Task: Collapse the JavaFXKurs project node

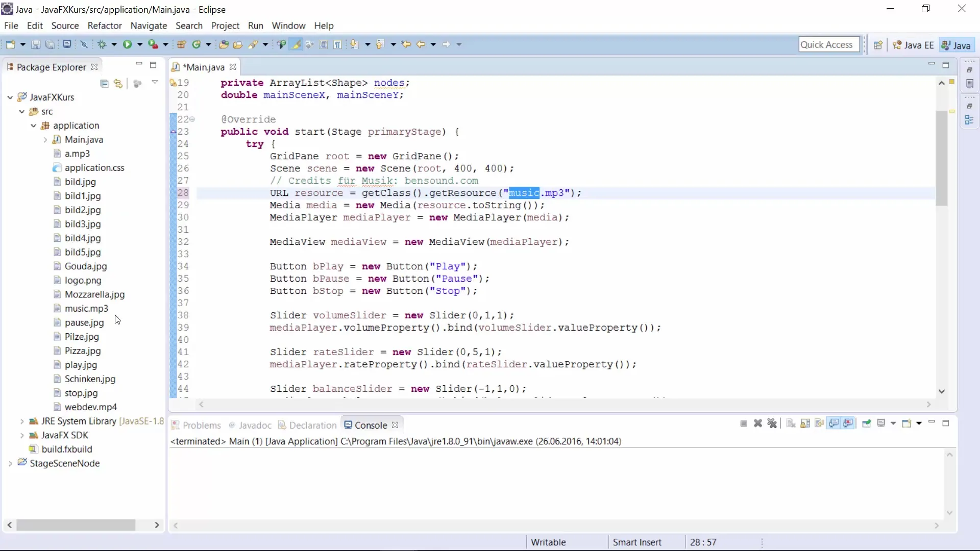Action: (10, 97)
